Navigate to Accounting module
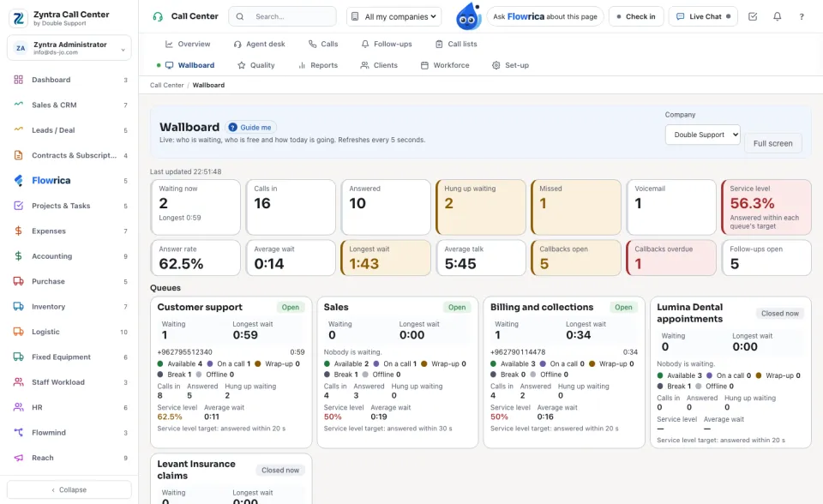This screenshot has height=504, width=823. (69, 256)
